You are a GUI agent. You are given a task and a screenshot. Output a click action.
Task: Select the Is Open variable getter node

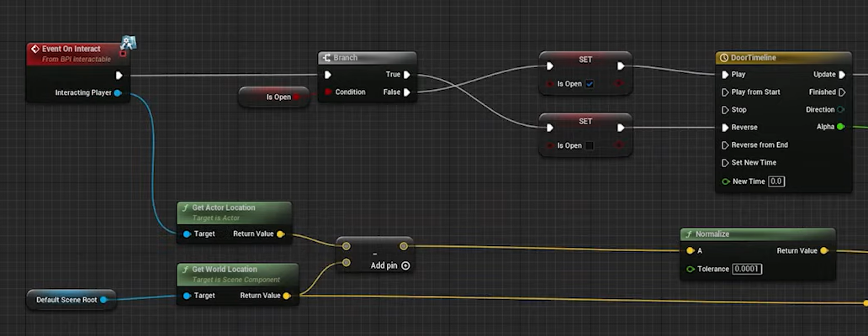[274, 97]
